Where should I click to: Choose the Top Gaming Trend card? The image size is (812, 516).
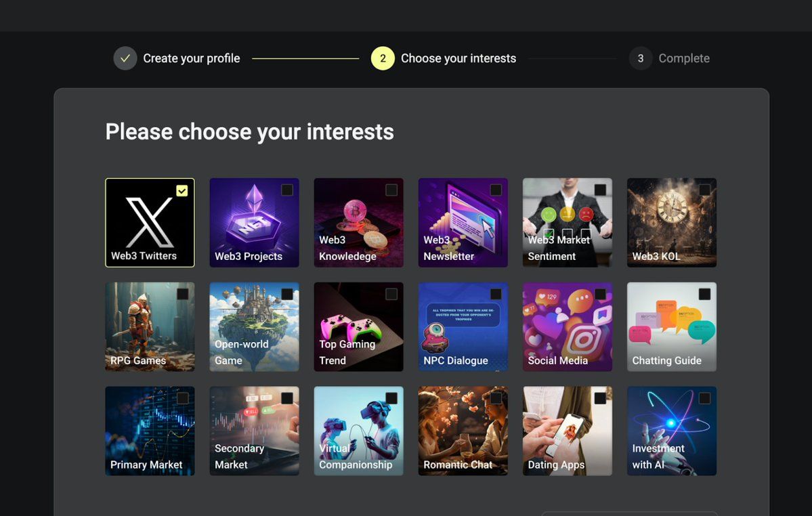[358, 327]
